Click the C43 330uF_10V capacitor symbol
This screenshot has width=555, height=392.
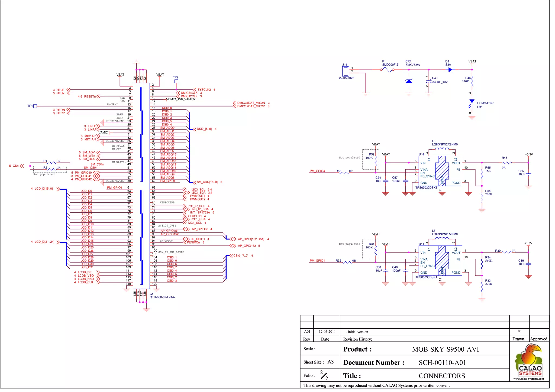tap(428, 81)
